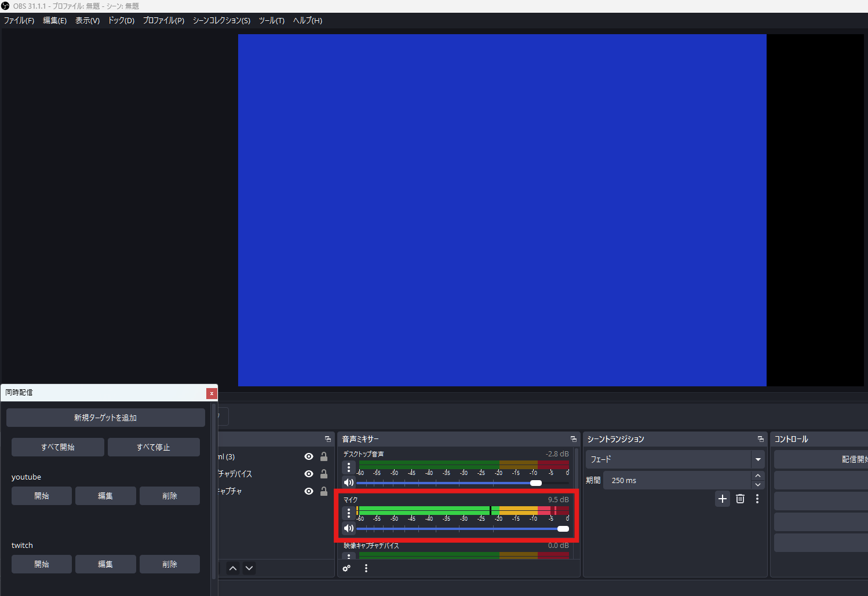Open advanced audio properties gear icon
This screenshot has height=596, width=868.
347,568
